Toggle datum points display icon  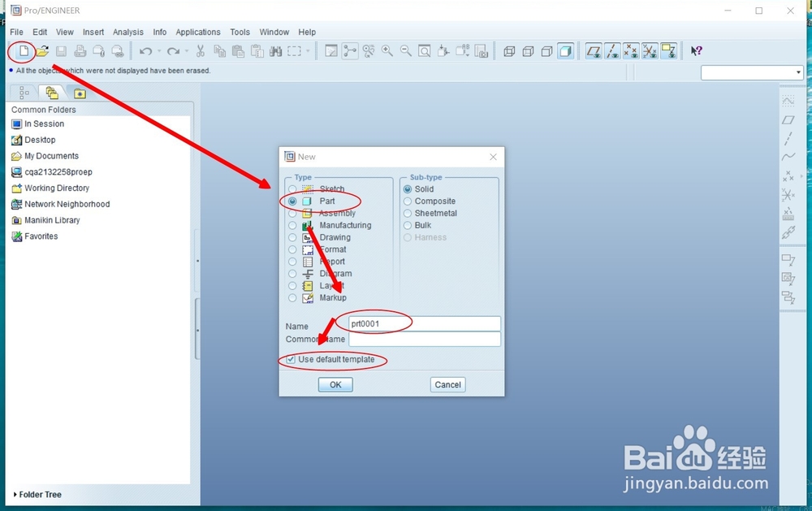[631, 51]
